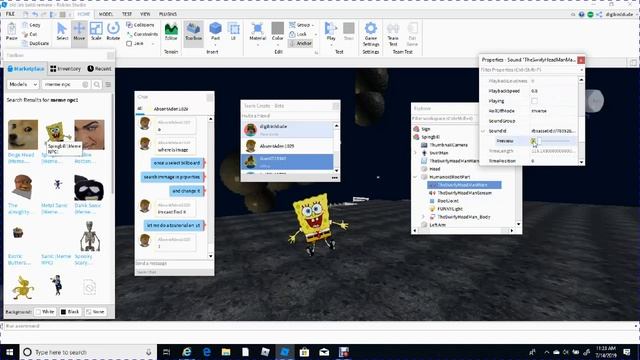
Task: Check the Join checkbox
Action: click(x=129, y=43)
